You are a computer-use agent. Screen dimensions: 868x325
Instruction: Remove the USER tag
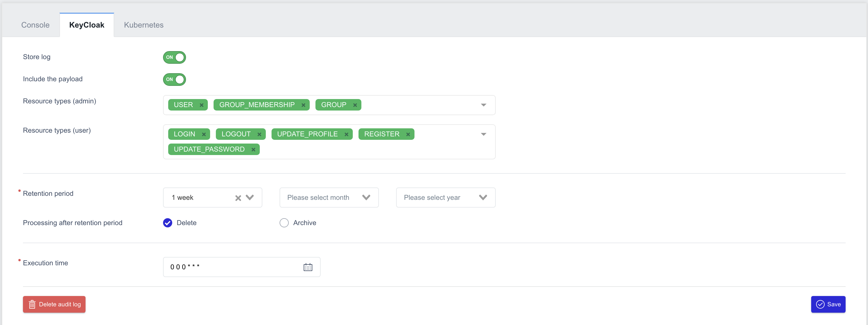point(201,105)
